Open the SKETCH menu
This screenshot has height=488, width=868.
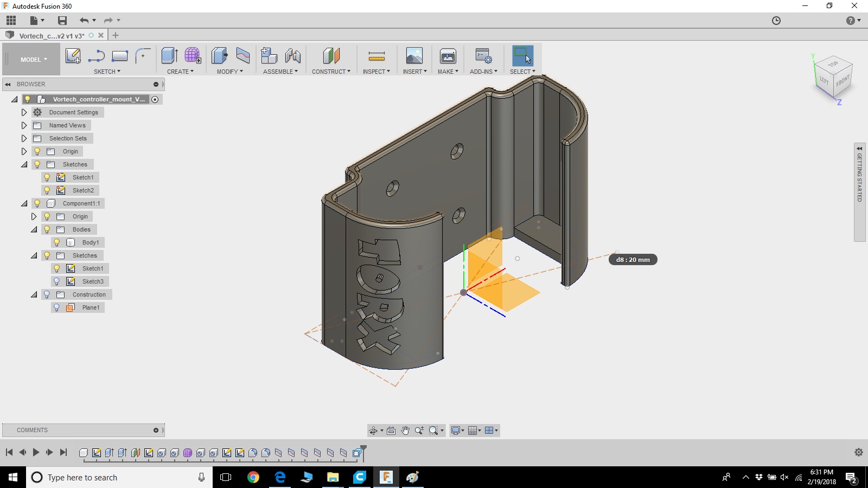pos(107,72)
